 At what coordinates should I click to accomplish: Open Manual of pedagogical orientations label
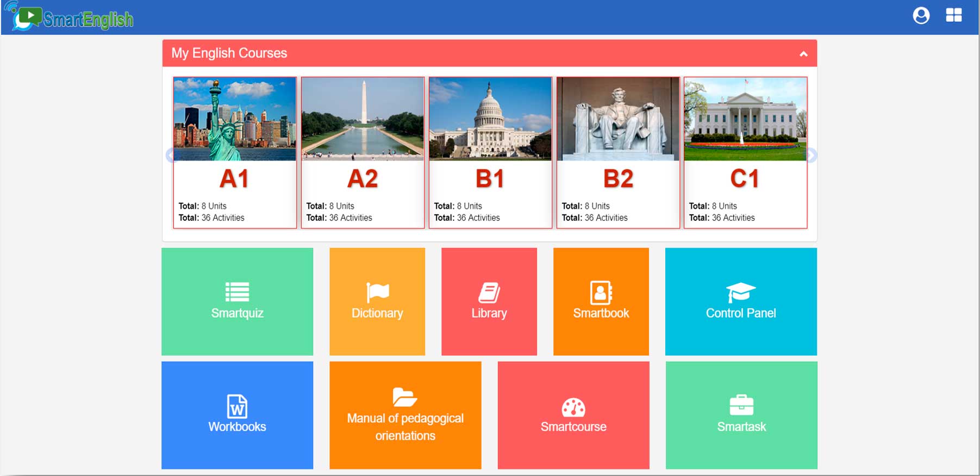point(405,427)
